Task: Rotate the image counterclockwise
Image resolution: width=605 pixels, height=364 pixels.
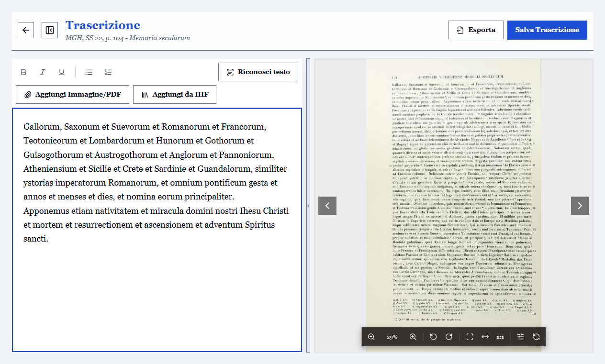Action: [x=433, y=337]
